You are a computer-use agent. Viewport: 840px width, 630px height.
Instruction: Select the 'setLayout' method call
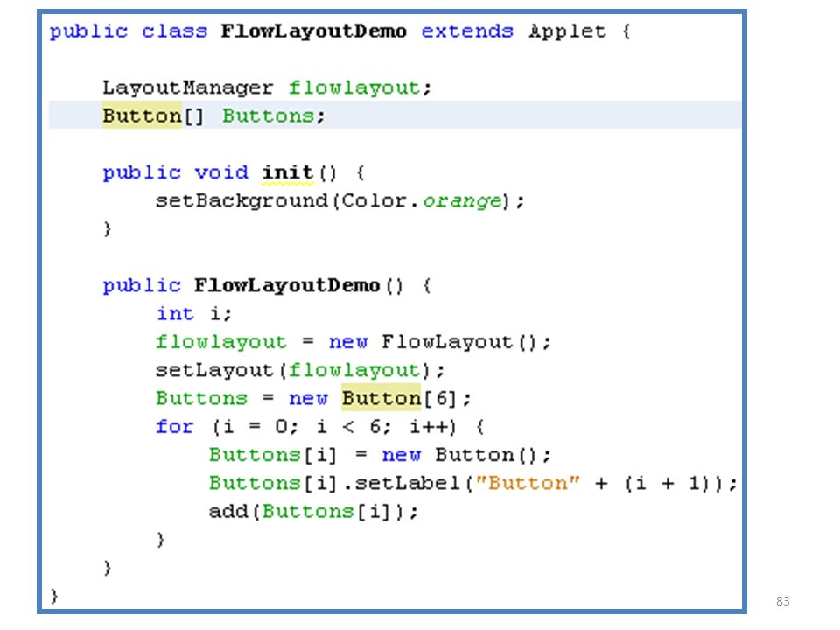214,370
